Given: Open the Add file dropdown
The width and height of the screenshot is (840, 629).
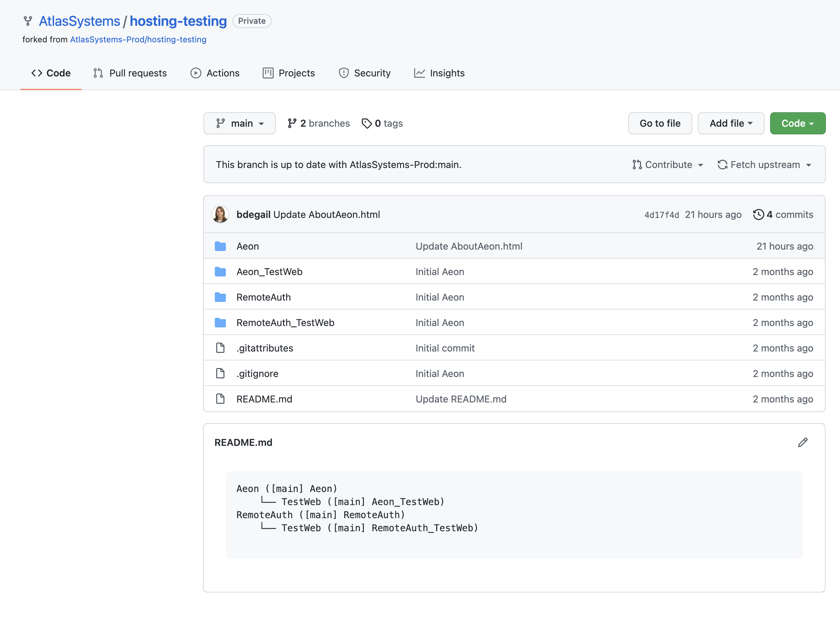Looking at the screenshot, I should coord(730,123).
